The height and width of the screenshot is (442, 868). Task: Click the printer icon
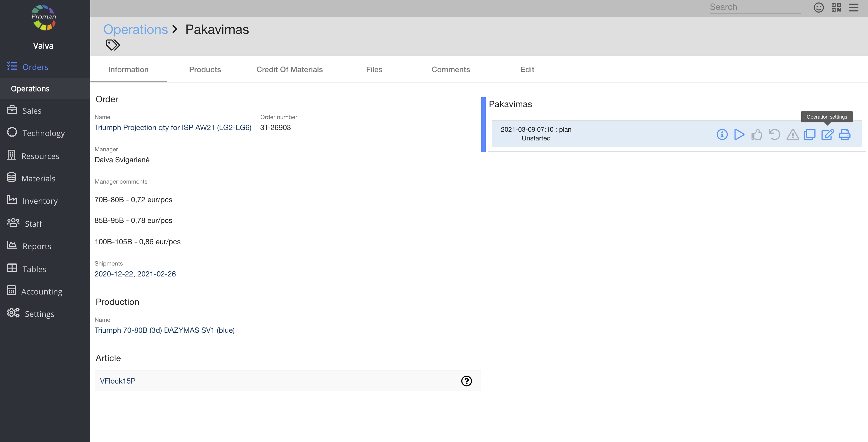(845, 134)
